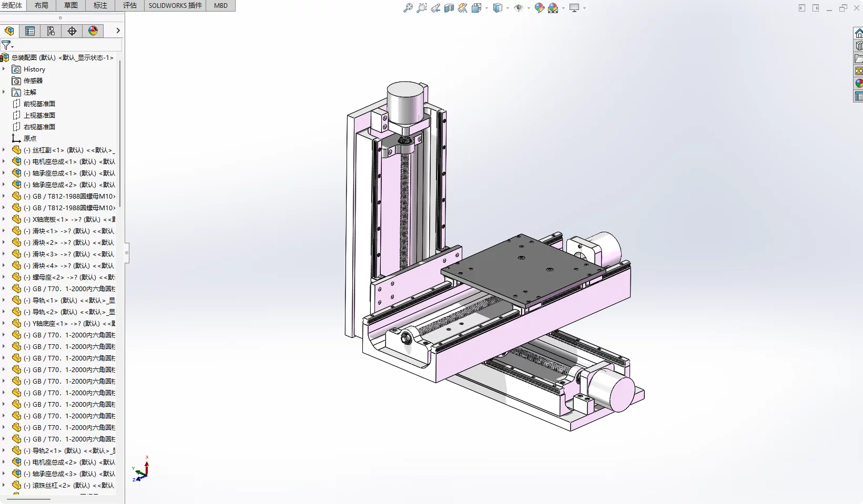This screenshot has width=863, height=504.
Task: Expand the 丝杠副<1> component node
Action: point(4,150)
